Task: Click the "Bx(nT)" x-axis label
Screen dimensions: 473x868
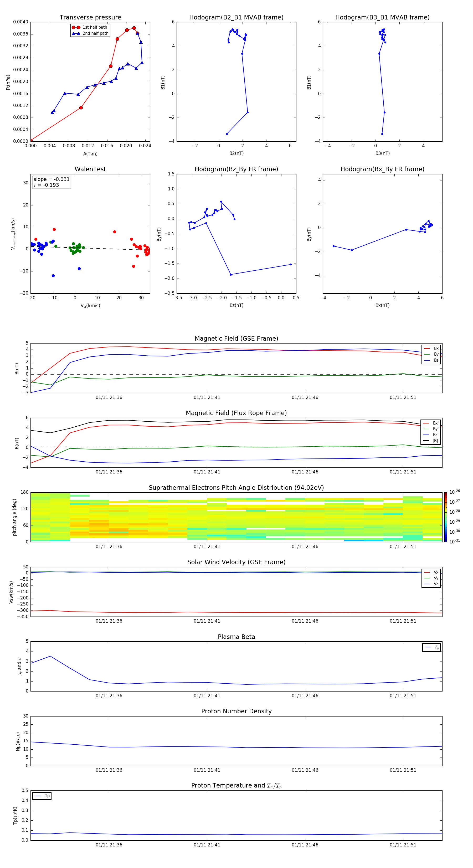Action: click(x=382, y=305)
